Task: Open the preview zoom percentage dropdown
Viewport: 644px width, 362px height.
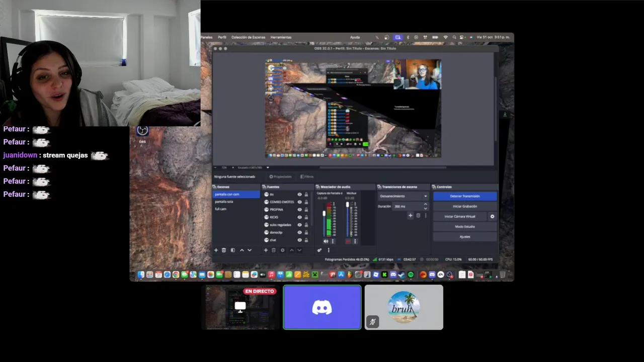Action: 224,167
